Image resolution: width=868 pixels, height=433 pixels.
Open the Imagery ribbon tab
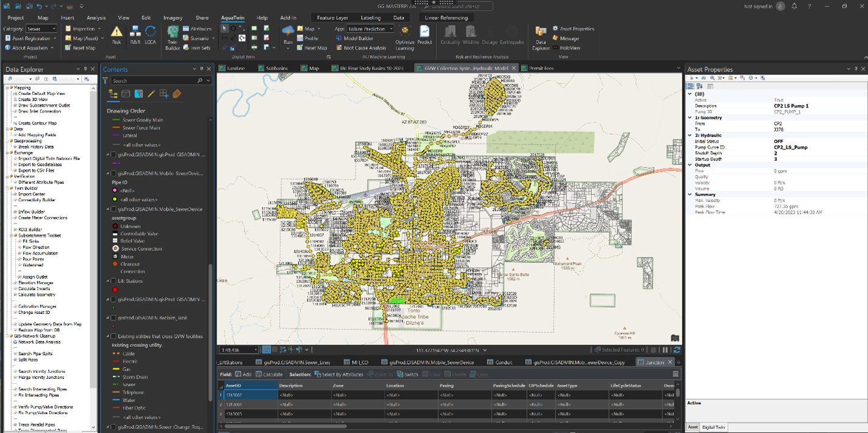click(172, 17)
